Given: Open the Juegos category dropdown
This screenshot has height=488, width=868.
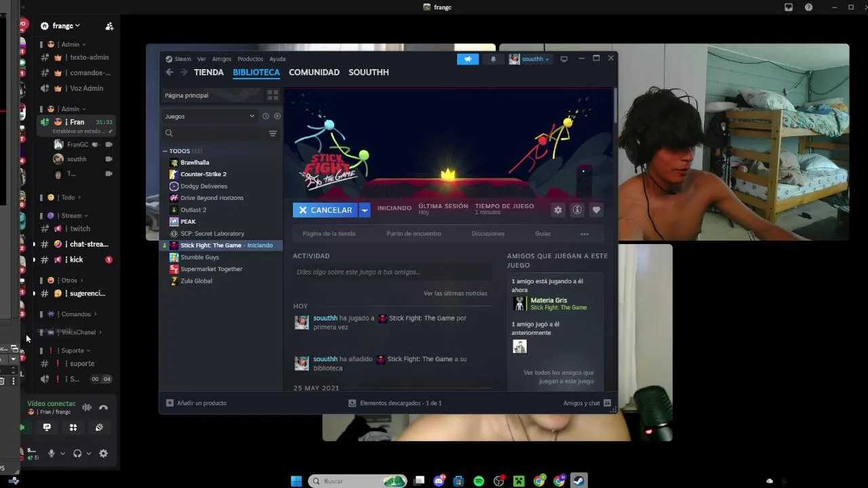Looking at the screenshot, I should 210,116.
